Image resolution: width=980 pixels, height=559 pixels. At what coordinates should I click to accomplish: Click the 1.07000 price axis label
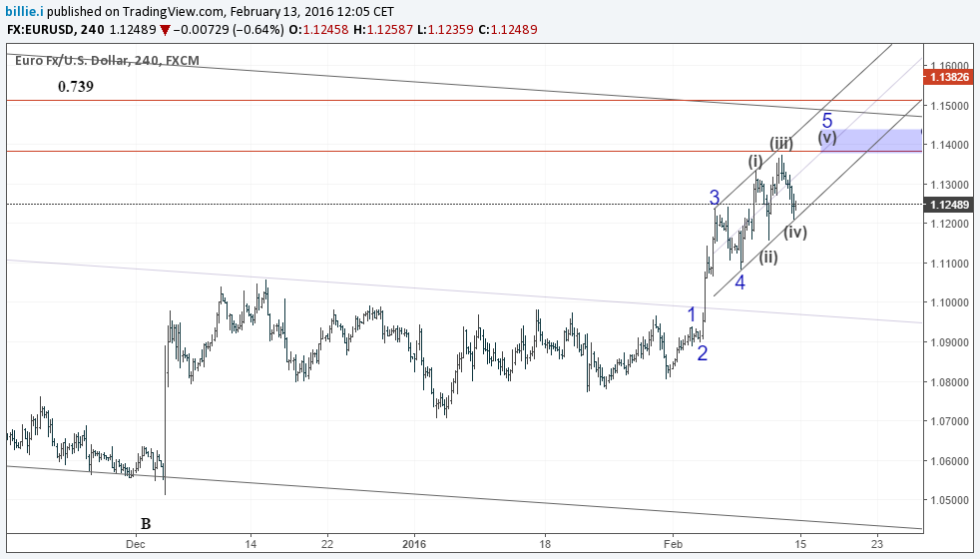click(950, 421)
